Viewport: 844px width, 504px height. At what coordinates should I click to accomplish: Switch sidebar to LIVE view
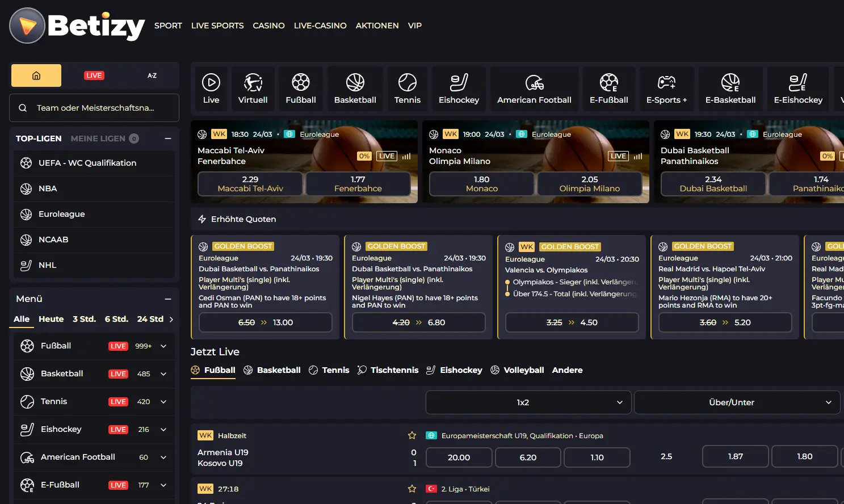click(94, 75)
